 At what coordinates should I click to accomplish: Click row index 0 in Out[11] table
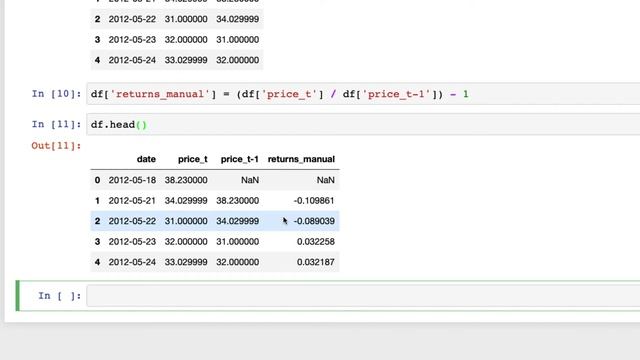click(x=97, y=180)
